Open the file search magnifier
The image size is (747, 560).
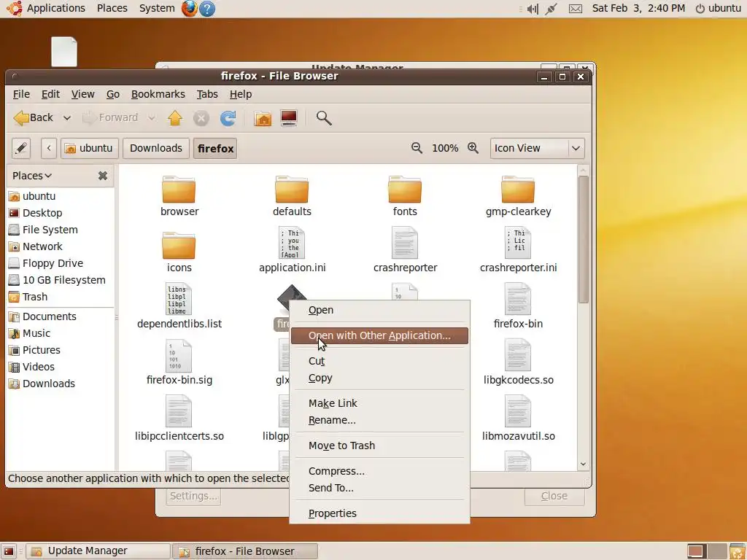tap(324, 117)
